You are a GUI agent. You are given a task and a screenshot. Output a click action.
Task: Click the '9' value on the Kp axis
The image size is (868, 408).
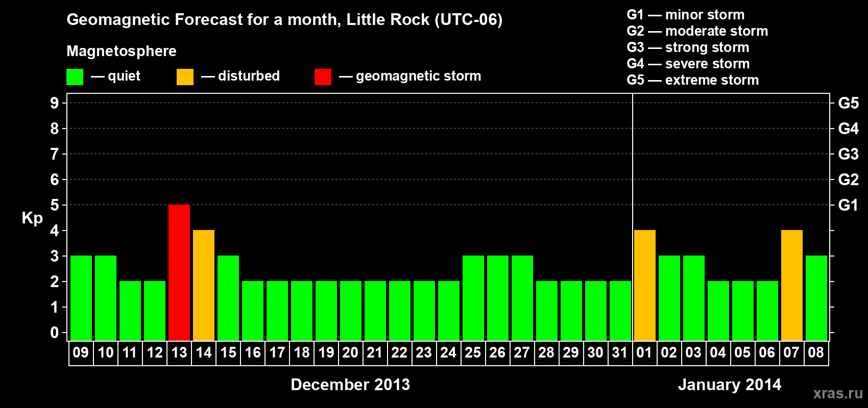(x=55, y=103)
